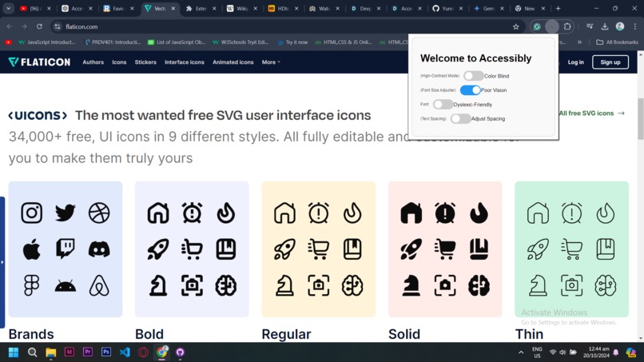
Task: Click the home icon in Thin card
Action: click(538, 213)
